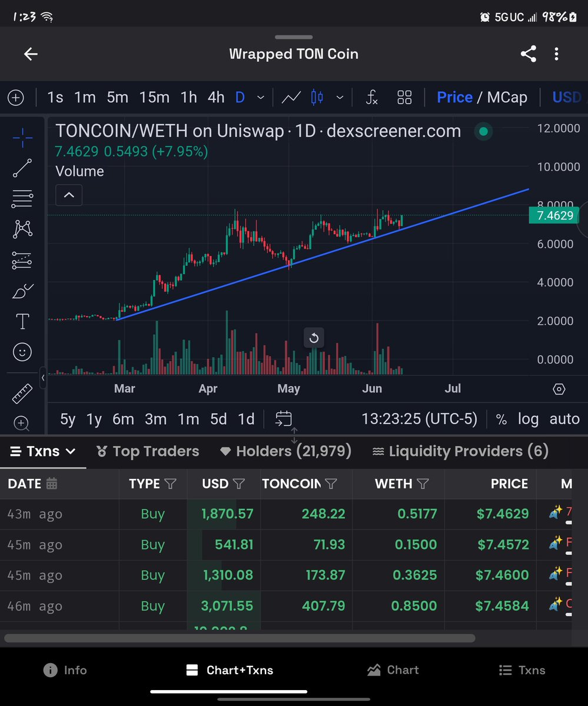Filter transactions by USD amount
588x706 pixels.
point(239,484)
